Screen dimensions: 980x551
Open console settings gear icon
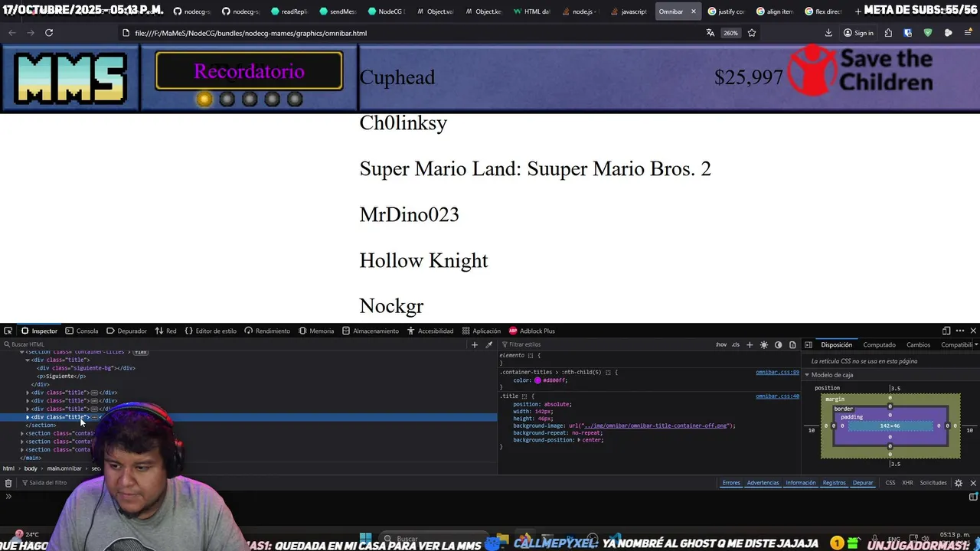(958, 483)
